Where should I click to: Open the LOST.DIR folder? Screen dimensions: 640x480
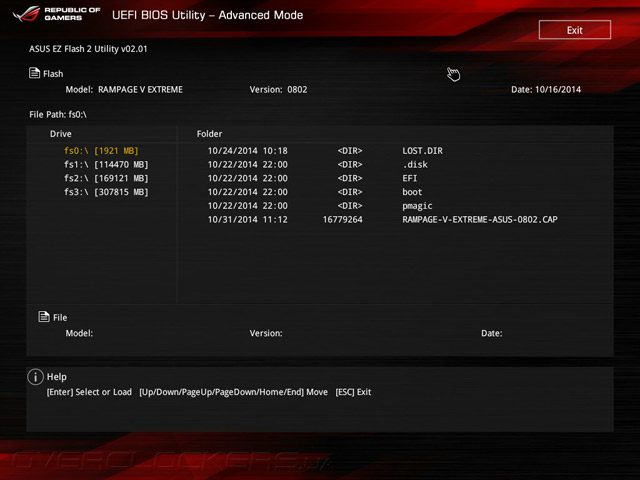(422, 151)
